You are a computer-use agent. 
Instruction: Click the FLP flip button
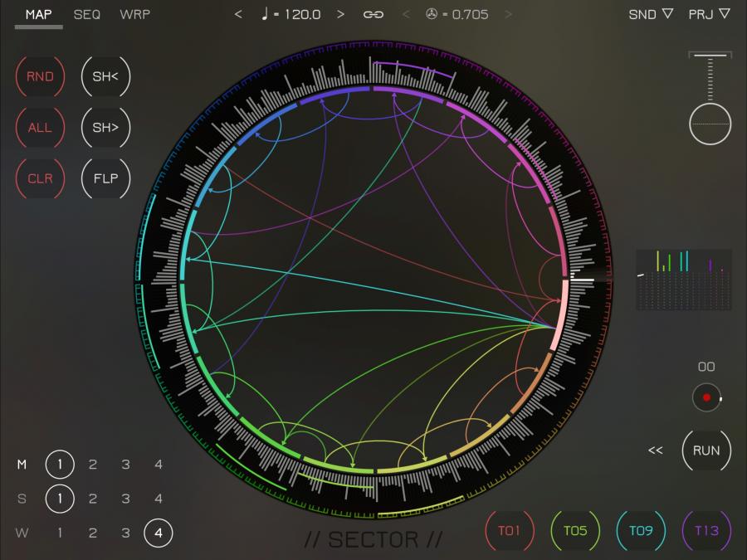pyautogui.click(x=105, y=178)
